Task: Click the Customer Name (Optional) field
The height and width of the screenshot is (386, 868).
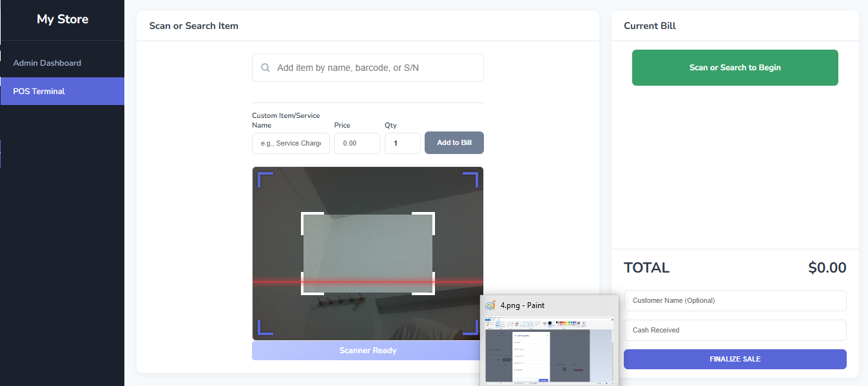Action: tap(735, 301)
